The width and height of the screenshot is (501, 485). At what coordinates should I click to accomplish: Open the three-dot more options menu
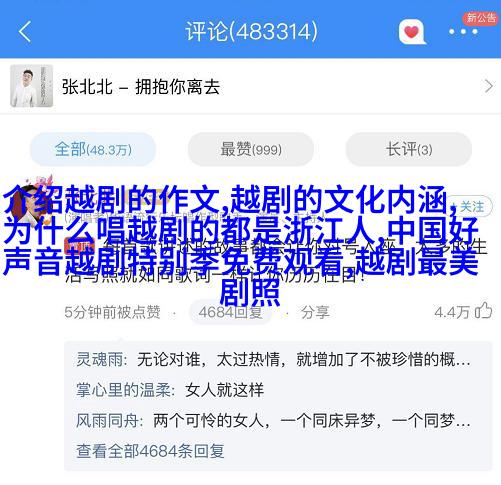(x=463, y=32)
